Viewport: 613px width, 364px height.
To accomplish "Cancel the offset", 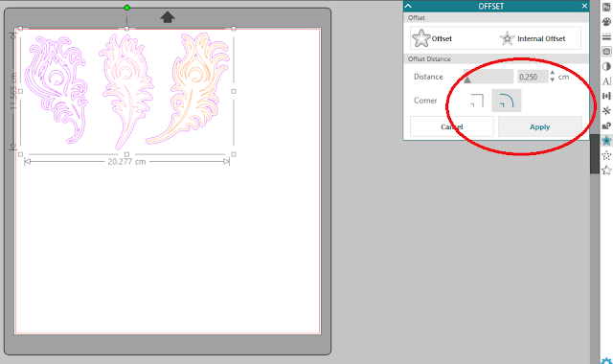I will pos(451,126).
